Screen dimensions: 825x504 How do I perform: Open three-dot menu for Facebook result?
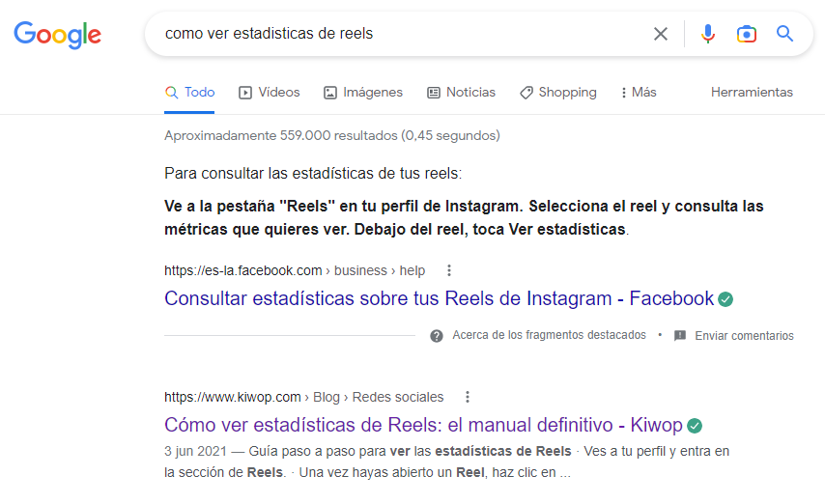[449, 270]
